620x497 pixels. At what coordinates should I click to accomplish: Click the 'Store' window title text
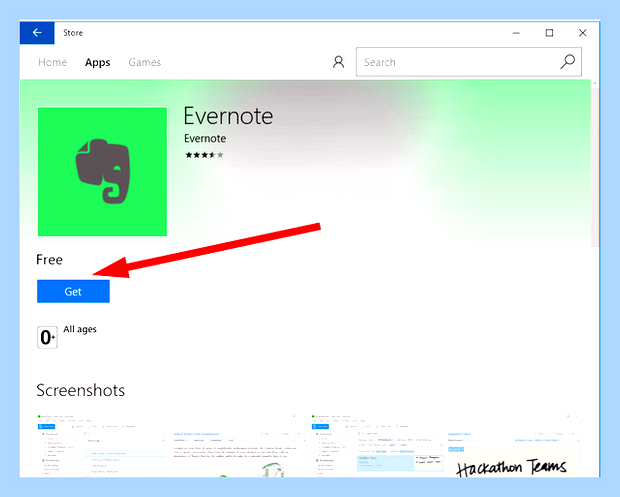tap(73, 33)
